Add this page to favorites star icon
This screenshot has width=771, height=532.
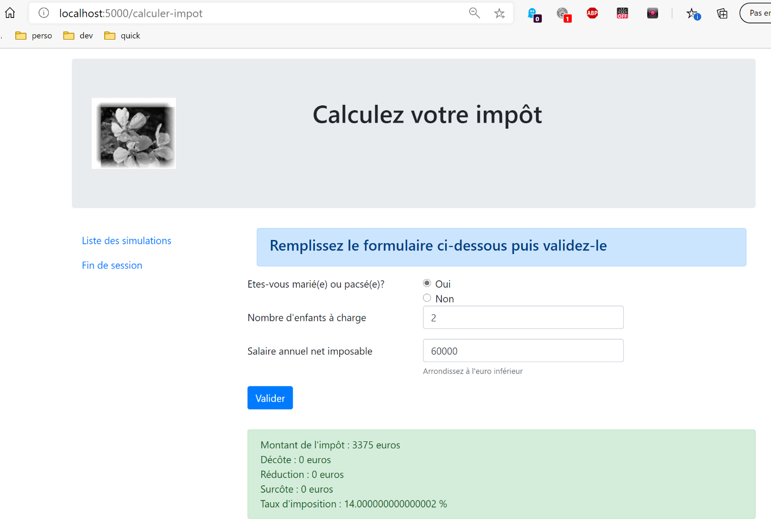(500, 13)
